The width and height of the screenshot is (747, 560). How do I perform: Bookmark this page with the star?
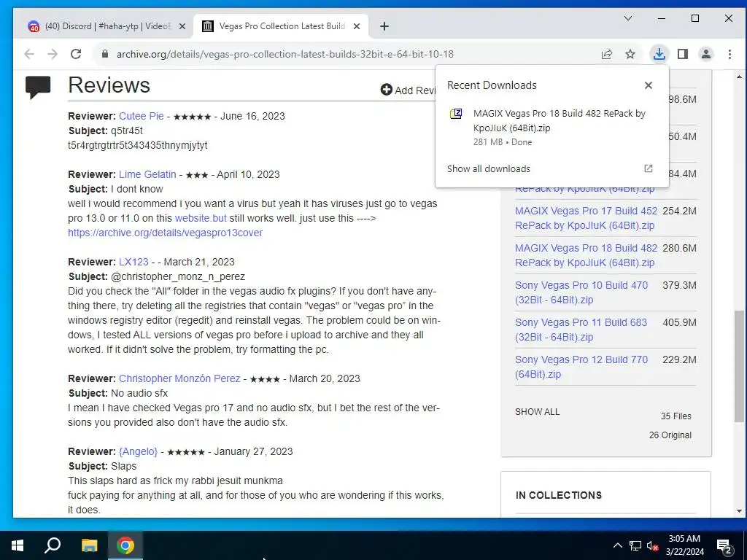pyautogui.click(x=630, y=54)
